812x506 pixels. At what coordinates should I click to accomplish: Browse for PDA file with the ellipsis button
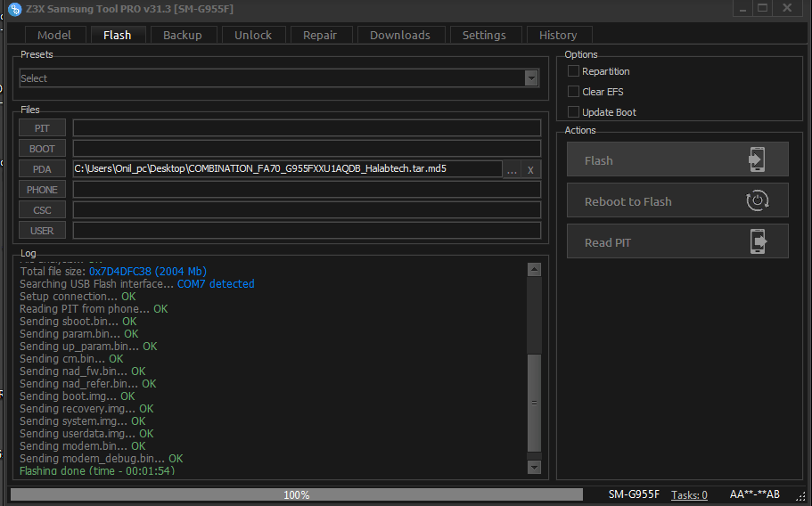click(512, 169)
